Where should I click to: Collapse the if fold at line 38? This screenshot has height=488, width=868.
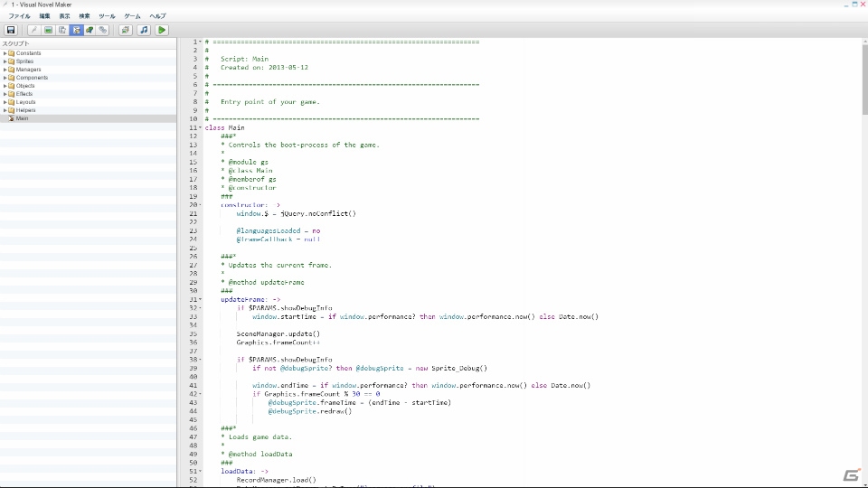pyautogui.click(x=201, y=359)
